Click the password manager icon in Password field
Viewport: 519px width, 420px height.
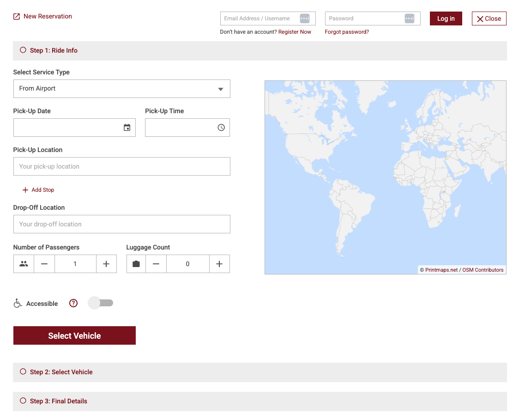410,18
